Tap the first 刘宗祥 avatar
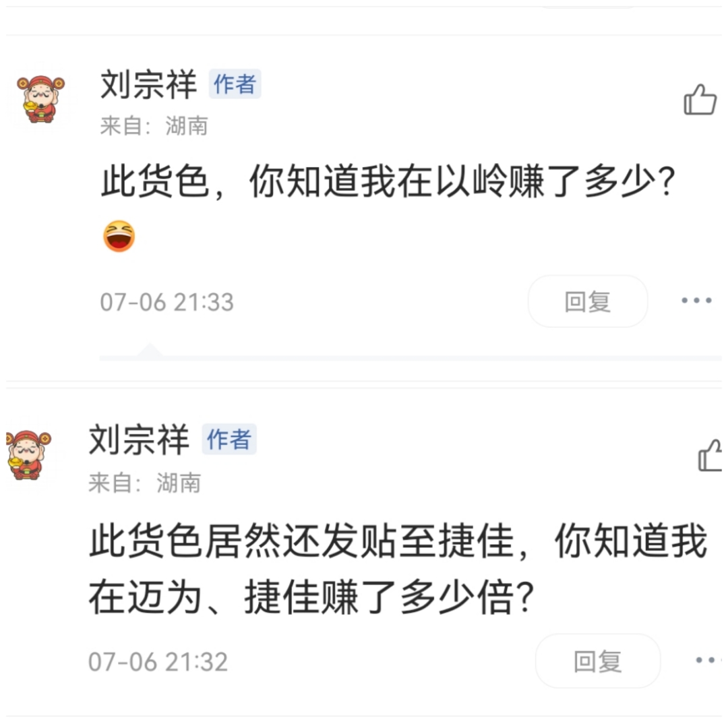 [41, 99]
